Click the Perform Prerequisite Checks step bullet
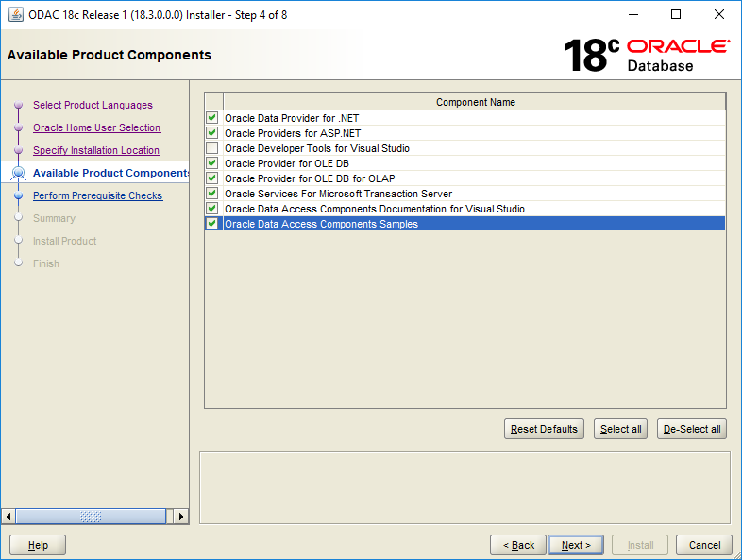This screenshot has width=742, height=560. (19, 195)
